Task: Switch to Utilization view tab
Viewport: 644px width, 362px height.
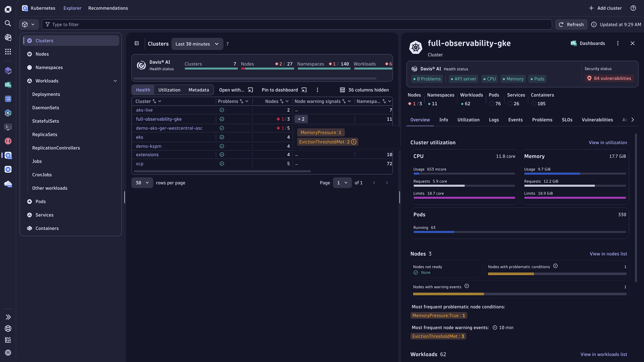Action: (x=169, y=90)
